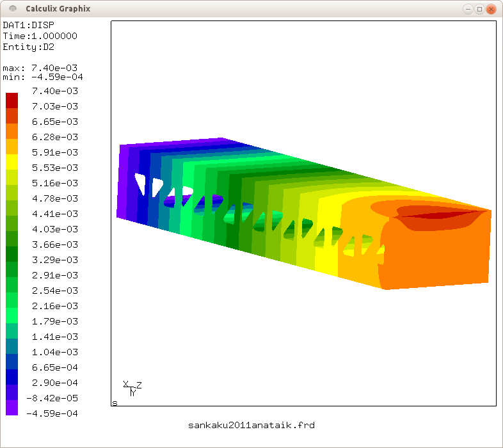Maximize the Calculix Graphix window
This screenshot has width=503, height=448.
click(x=479, y=9)
